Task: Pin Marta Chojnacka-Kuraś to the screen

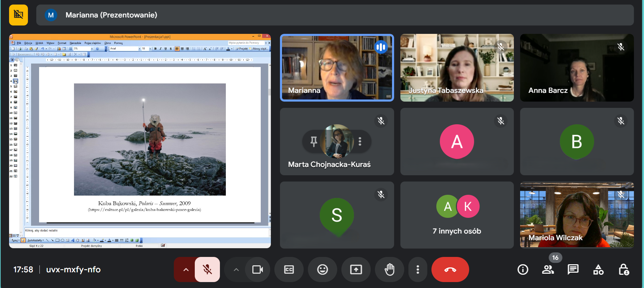Action: (314, 141)
